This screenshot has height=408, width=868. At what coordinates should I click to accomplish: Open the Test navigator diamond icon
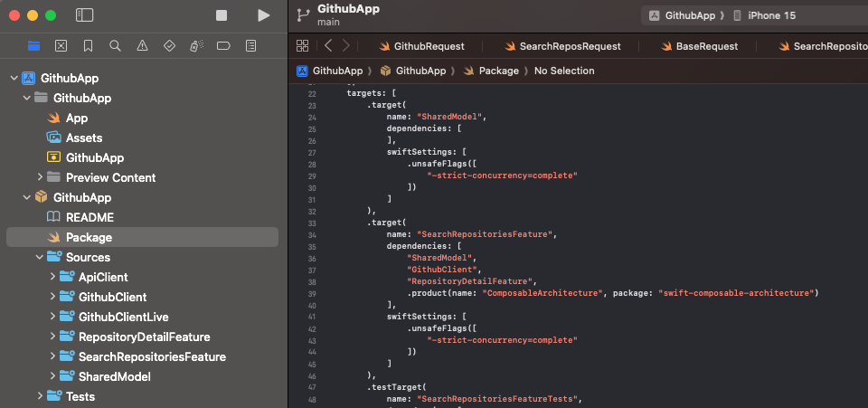(169, 46)
